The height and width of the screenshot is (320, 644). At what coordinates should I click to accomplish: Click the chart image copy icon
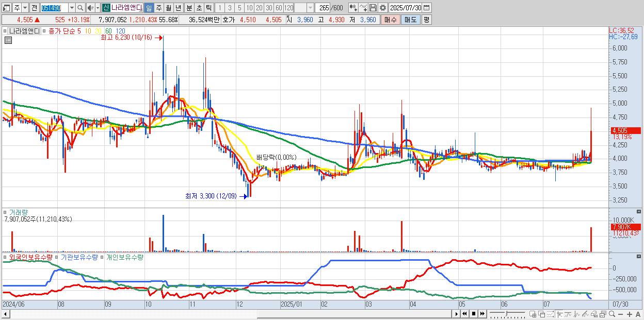(x=603, y=314)
